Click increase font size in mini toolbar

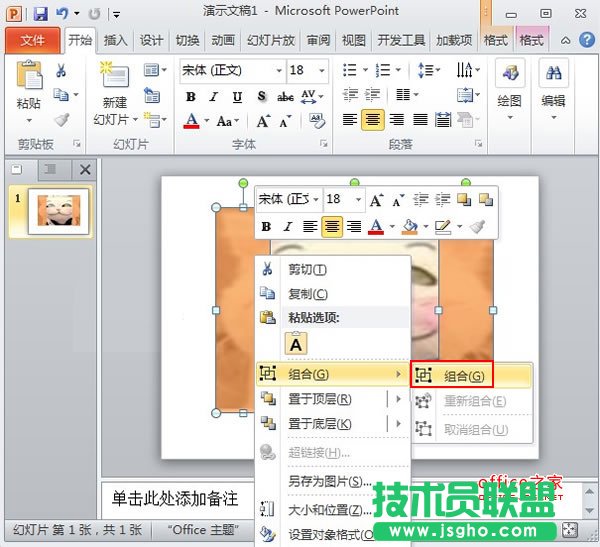tap(376, 199)
